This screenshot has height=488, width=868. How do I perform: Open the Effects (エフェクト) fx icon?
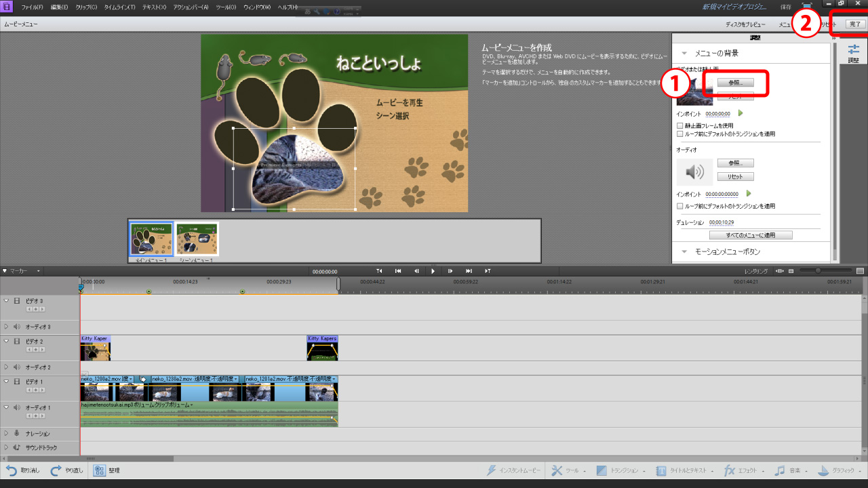(730, 470)
